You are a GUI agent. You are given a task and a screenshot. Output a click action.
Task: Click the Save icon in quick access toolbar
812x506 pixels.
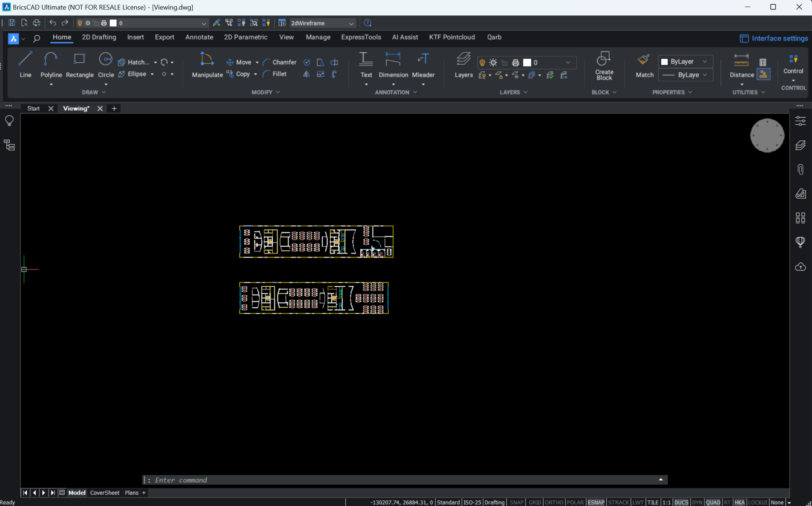(12, 23)
